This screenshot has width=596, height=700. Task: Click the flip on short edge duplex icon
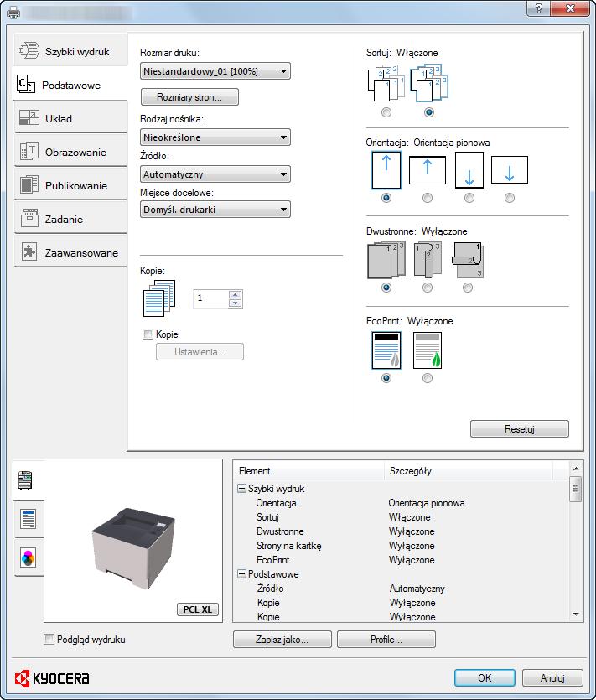pyautogui.click(x=468, y=260)
